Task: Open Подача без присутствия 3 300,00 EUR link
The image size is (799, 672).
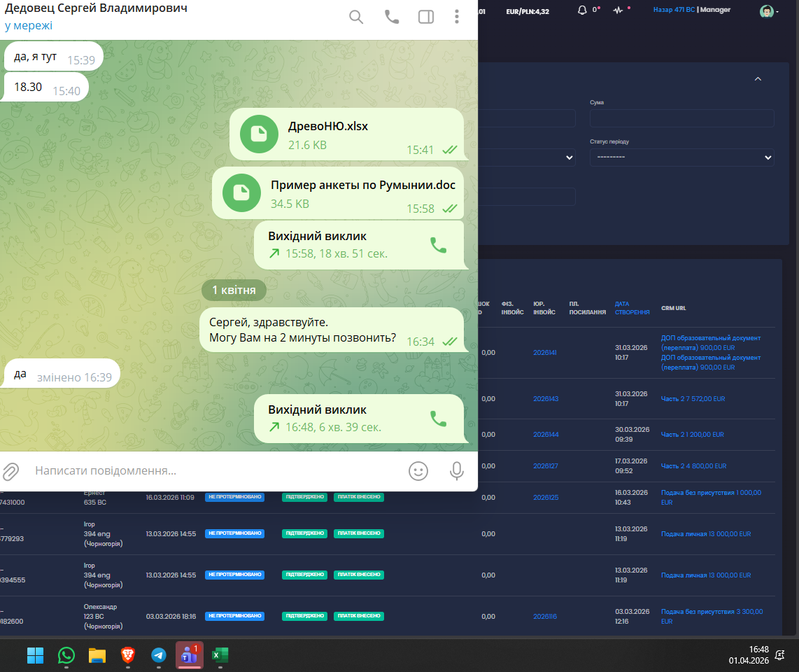Action: pos(712,617)
